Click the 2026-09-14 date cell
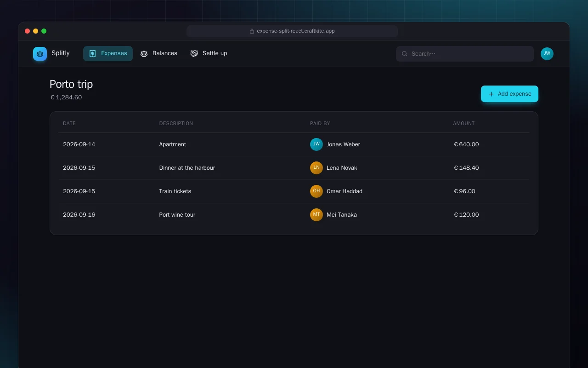Image resolution: width=588 pixels, height=368 pixels. 79,144
